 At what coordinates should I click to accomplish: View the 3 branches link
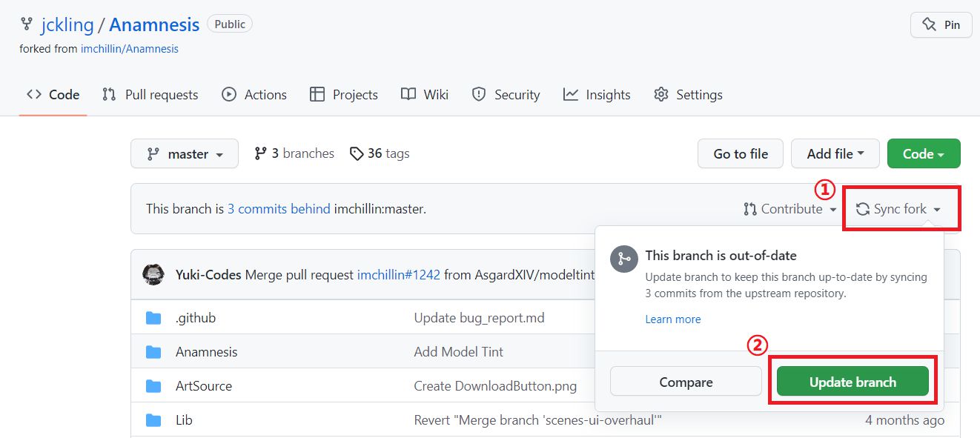[294, 153]
